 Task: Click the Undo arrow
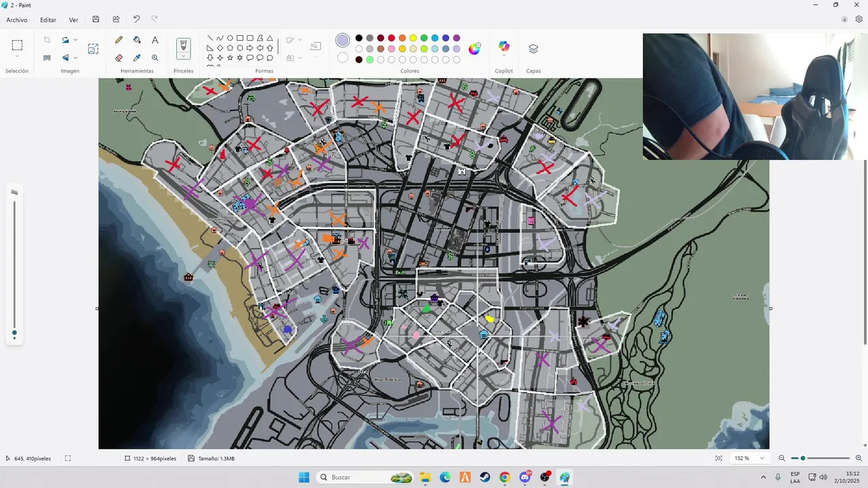coord(136,20)
